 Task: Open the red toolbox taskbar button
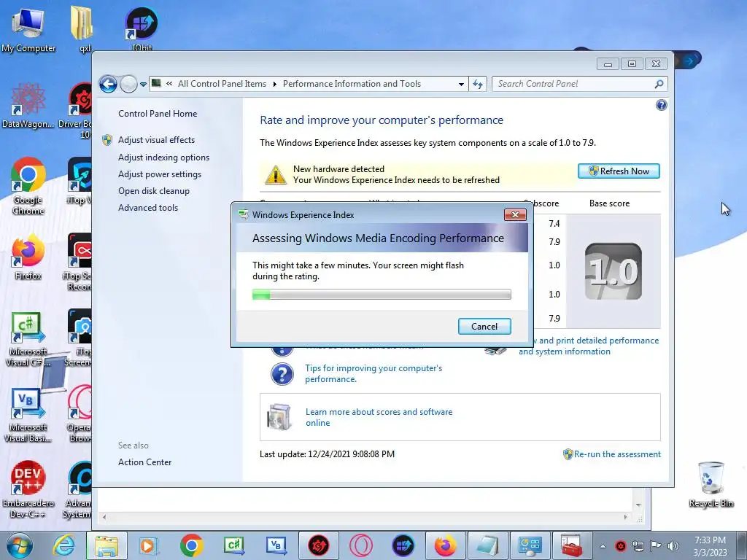[x=572, y=545]
